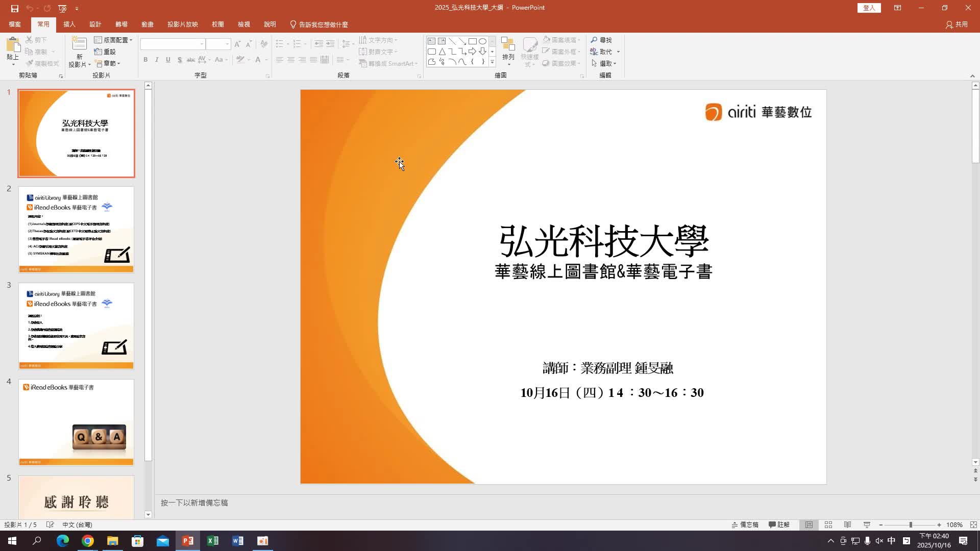The width and height of the screenshot is (980, 551).
Task: Start Slide Show from status bar icon
Action: [x=867, y=525]
